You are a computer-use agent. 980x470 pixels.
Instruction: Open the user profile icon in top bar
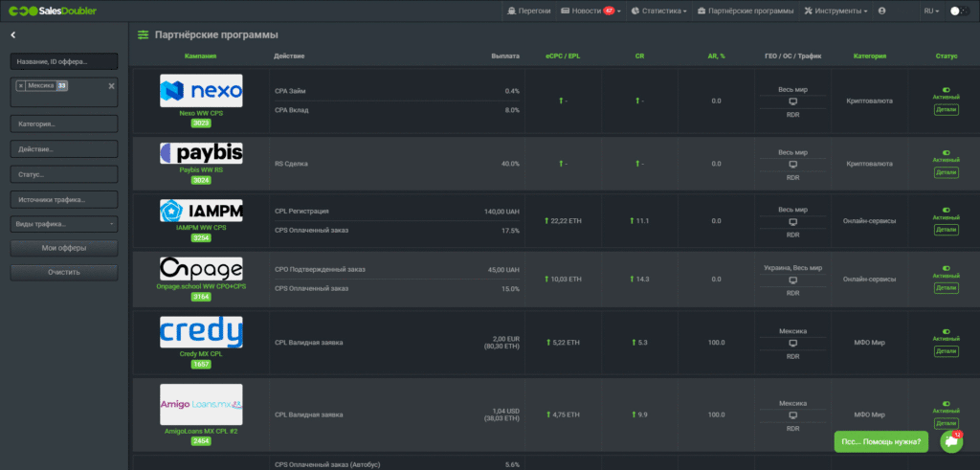coord(881,11)
